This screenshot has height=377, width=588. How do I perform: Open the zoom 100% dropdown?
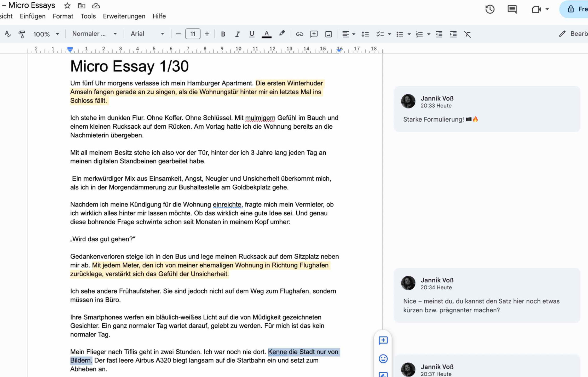pyautogui.click(x=46, y=34)
